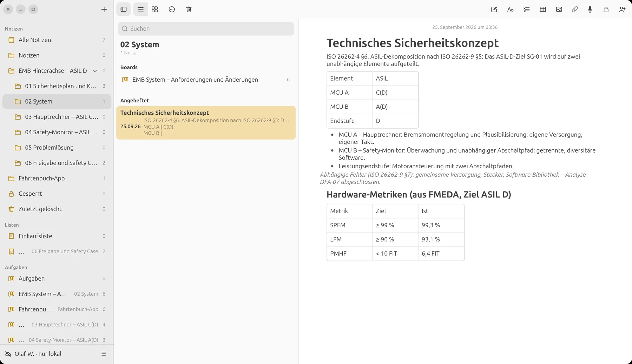Viewport: 632px width, 364px height.
Task: Click the table cell C(D)
Action: click(x=395, y=93)
